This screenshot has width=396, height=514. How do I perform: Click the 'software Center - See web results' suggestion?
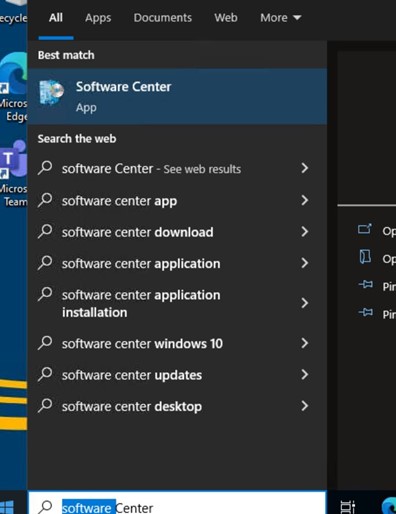[x=177, y=168]
